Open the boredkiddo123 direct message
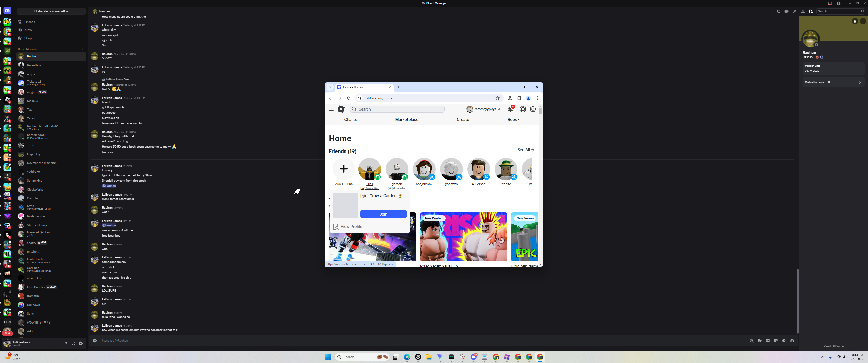 click(51, 136)
